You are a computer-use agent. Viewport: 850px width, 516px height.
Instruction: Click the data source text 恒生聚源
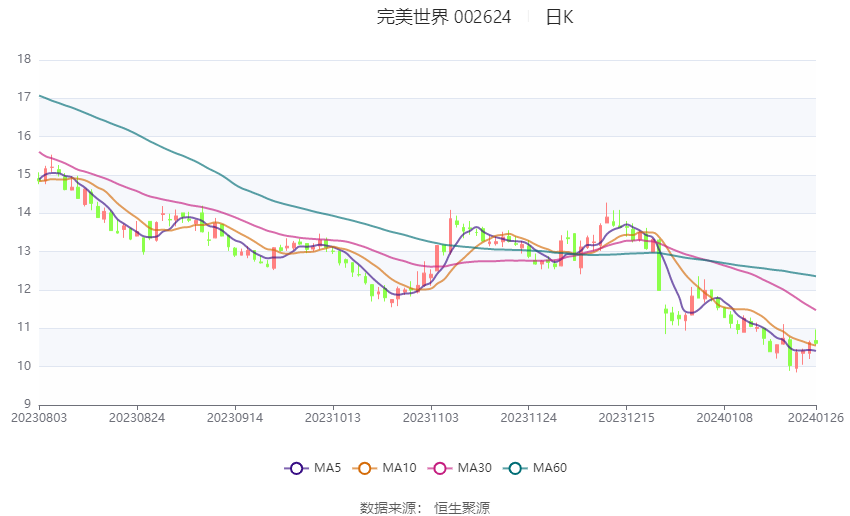pyautogui.click(x=462, y=508)
